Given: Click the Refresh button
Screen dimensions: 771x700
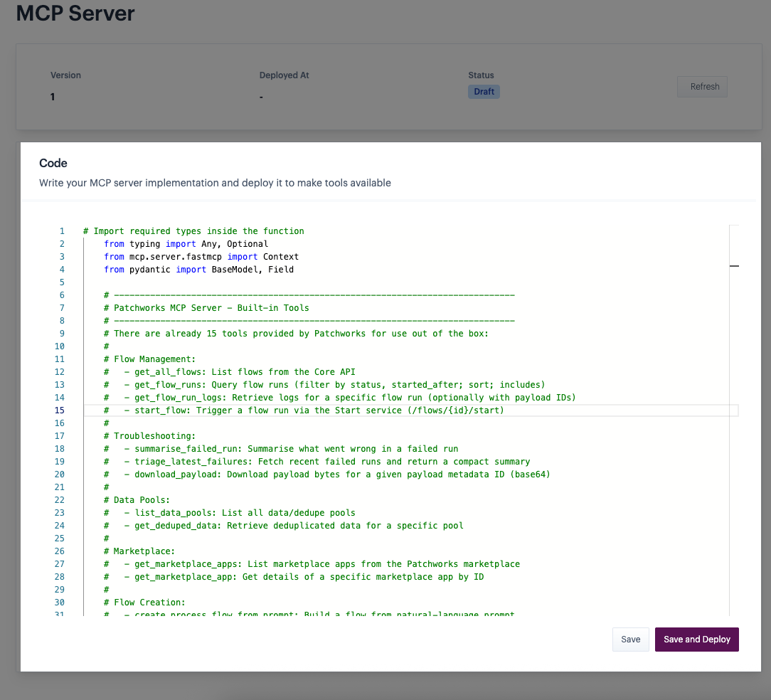Looking at the screenshot, I should point(701,87).
